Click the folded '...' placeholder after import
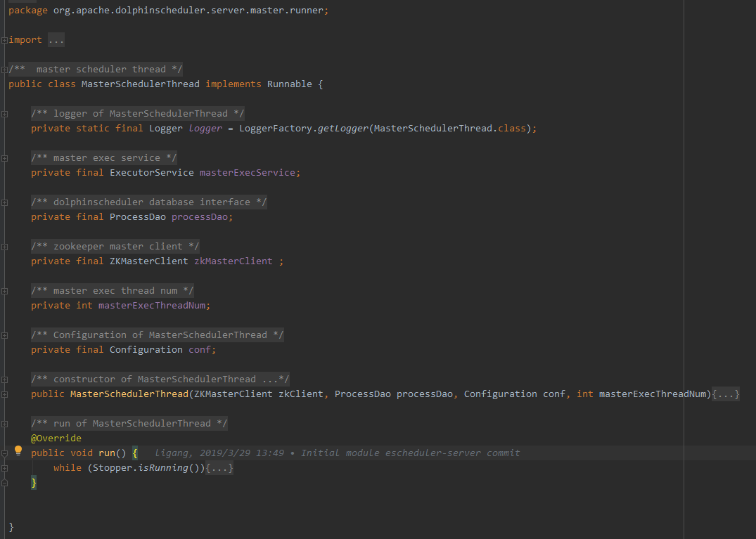Screen dimensions: 756x539 (x=56, y=40)
